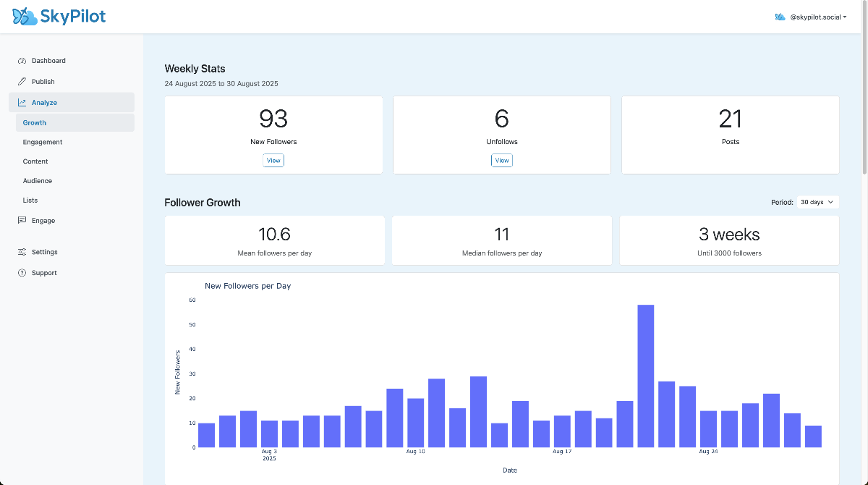The height and width of the screenshot is (485, 868).
Task: Select the Dashboard icon in the sidebar
Action: point(23,61)
